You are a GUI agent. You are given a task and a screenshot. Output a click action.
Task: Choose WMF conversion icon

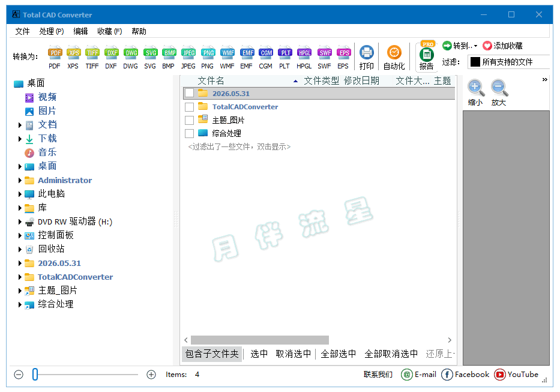(x=227, y=57)
